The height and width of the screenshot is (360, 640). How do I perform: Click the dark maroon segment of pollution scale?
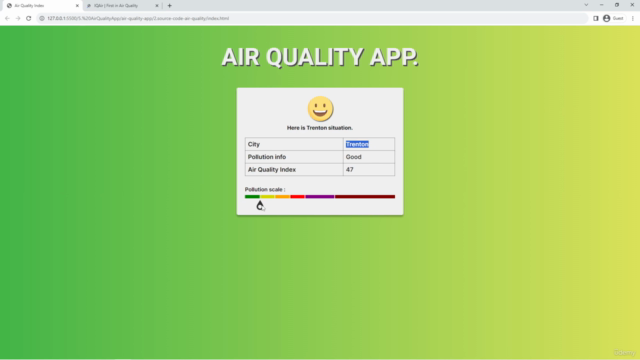click(x=365, y=197)
